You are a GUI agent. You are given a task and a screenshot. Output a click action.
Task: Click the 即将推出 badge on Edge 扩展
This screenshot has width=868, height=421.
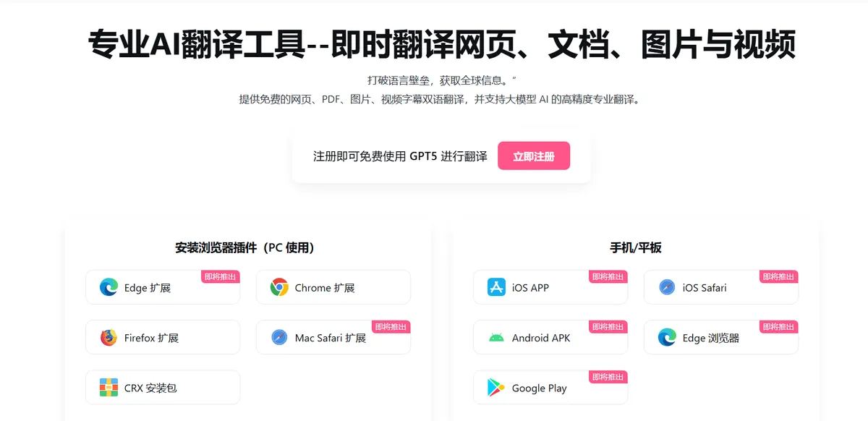pos(221,277)
